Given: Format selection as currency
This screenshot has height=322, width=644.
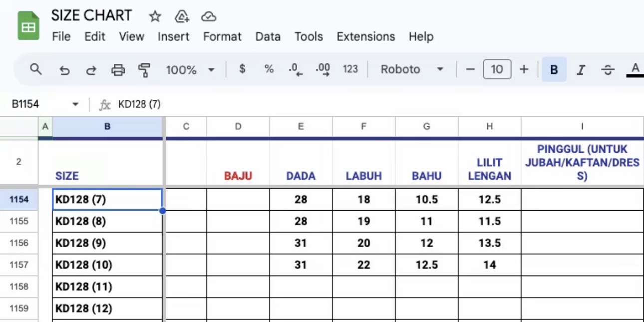Looking at the screenshot, I should pos(242,69).
